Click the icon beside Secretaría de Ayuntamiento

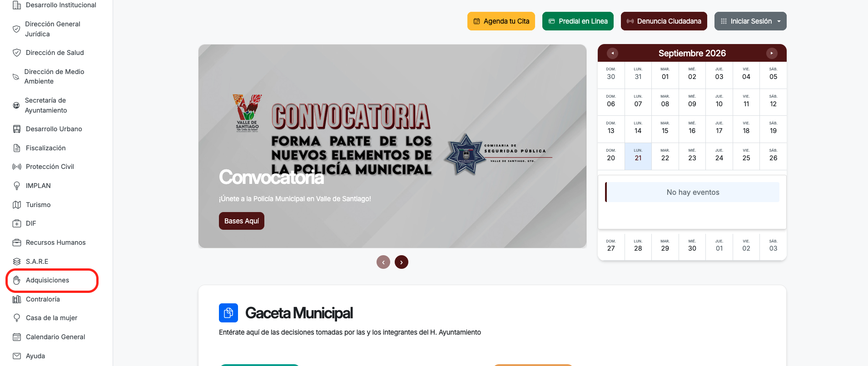point(16,105)
